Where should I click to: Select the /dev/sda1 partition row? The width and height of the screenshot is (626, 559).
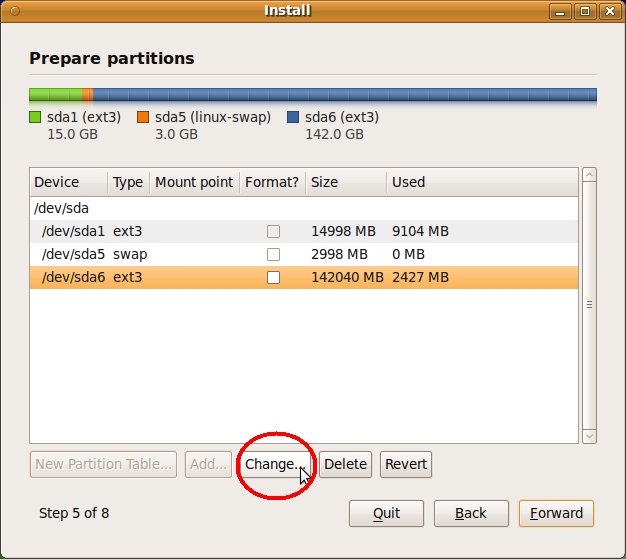pos(304,231)
